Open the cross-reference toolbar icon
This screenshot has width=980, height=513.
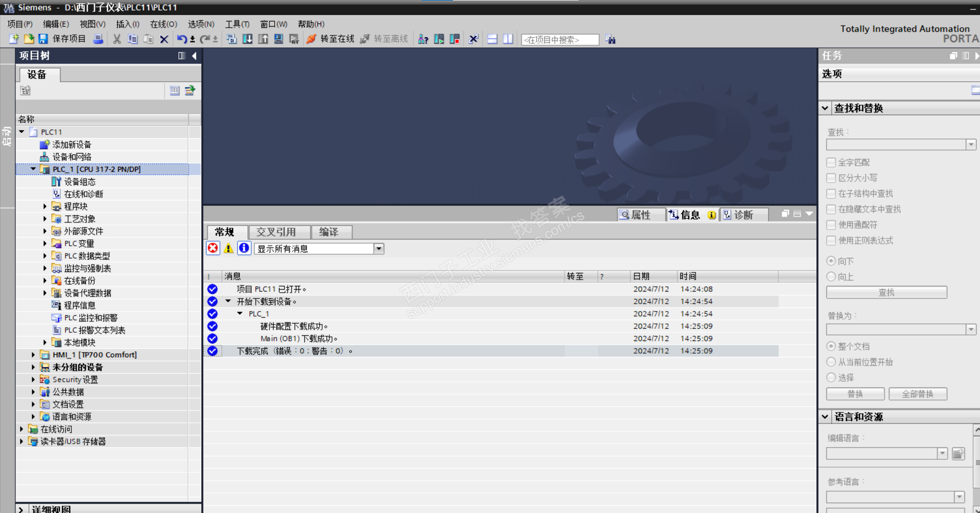pos(473,39)
